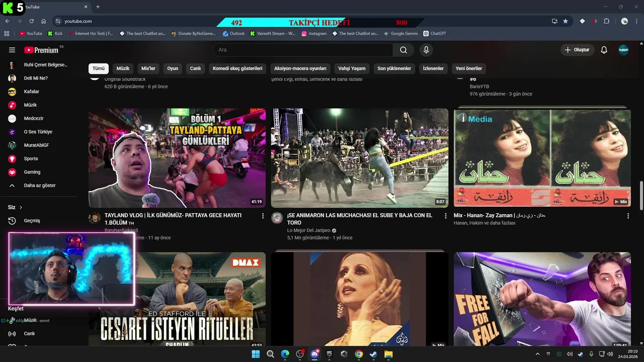644x362 pixels.
Task: Open the Outlook bookmark
Action: 233,34
